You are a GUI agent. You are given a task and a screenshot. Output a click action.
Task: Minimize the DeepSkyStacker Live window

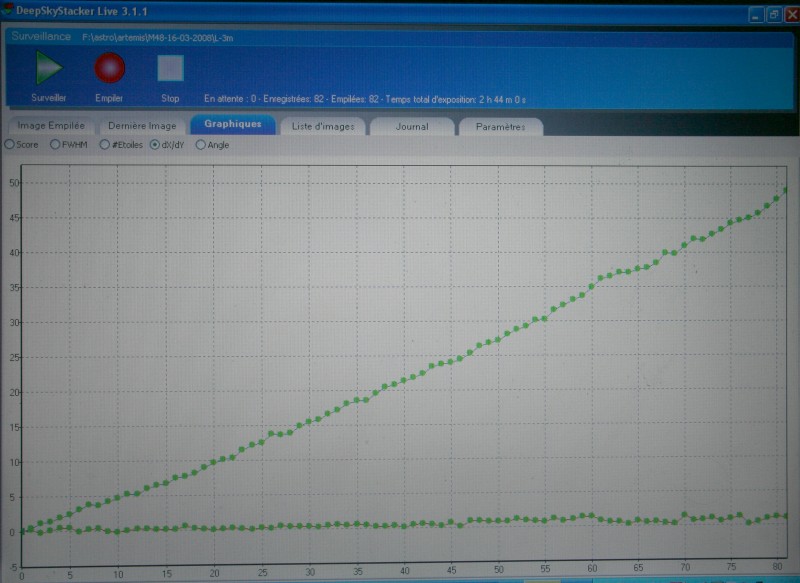tap(756, 15)
